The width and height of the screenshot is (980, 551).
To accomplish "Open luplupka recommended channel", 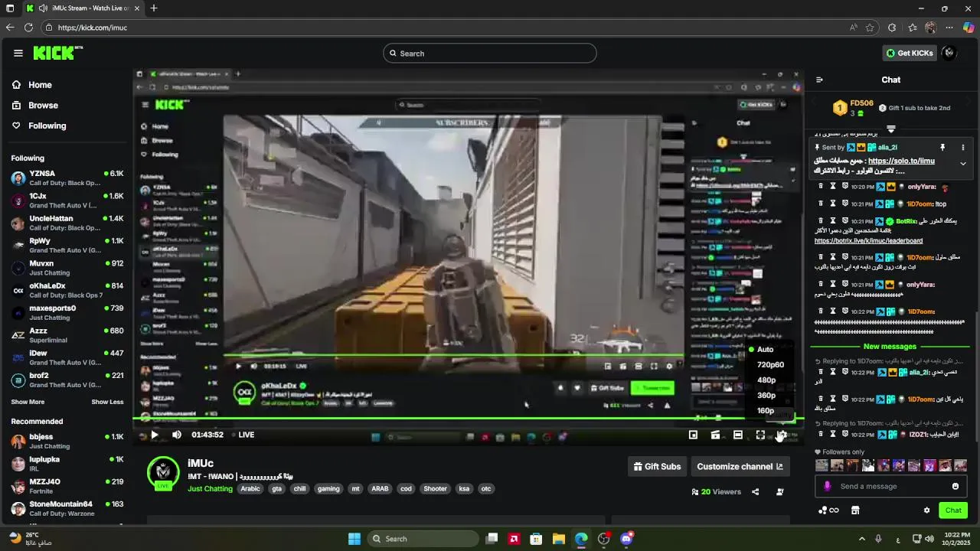I will pyautogui.click(x=67, y=464).
